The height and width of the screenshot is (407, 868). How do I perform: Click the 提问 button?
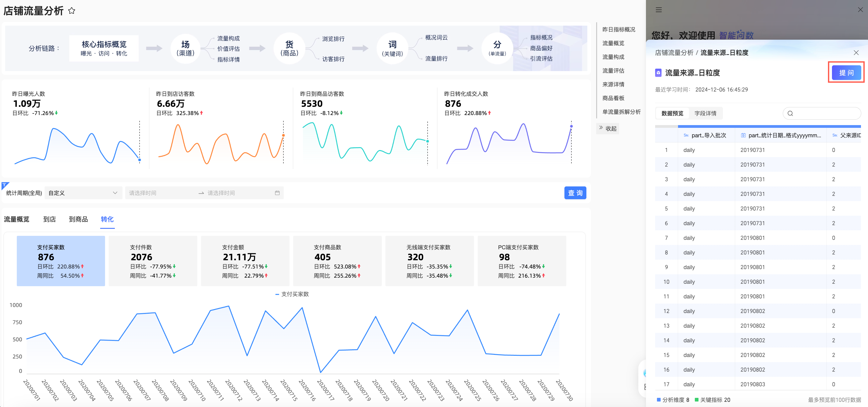[846, 73]
